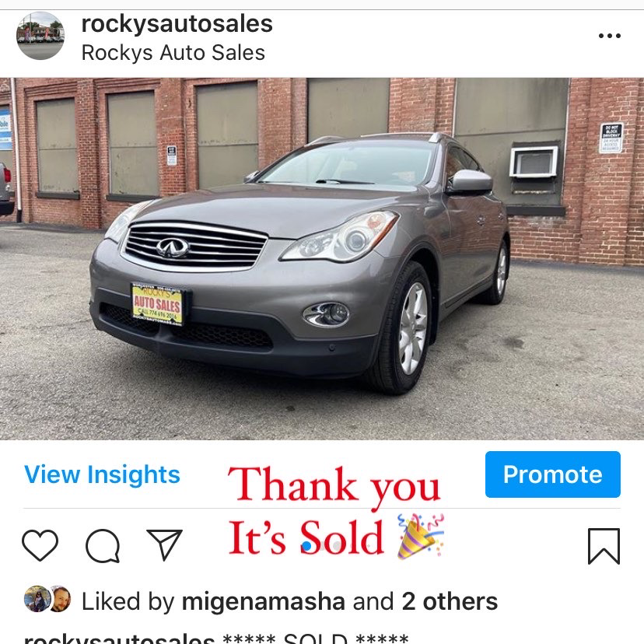Tap the caption username rockysautosales
Screen dimensions: 644x644
click(x=119, y=639)
